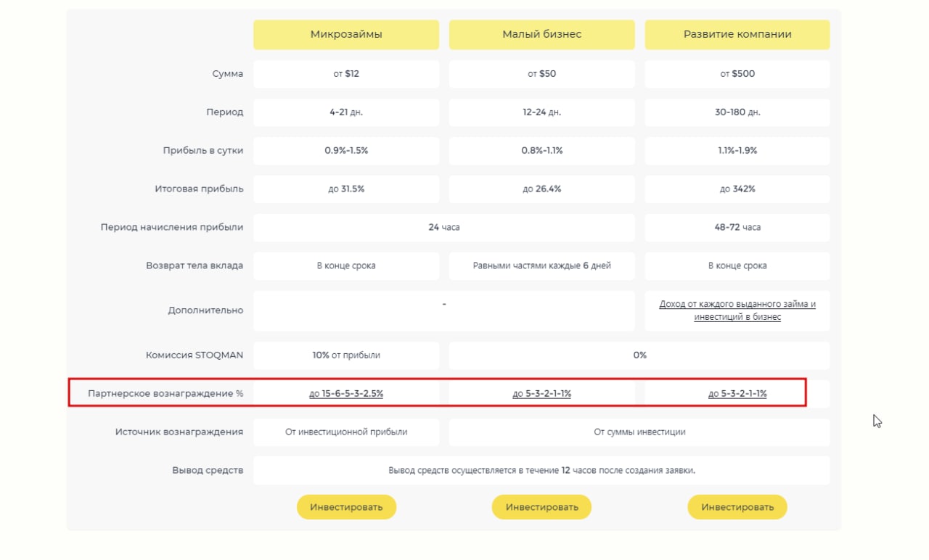
Task: Select the Развитие компании plan header
Action: (x=737, y=34)
